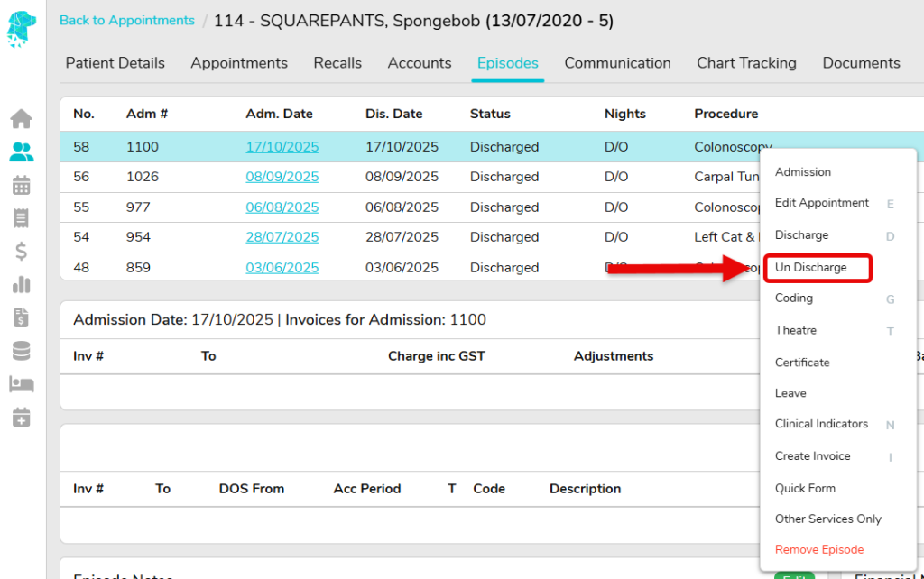924x579 pixels.
Task: Choose Coding in the context menu
Action: (x=794, y=299)
